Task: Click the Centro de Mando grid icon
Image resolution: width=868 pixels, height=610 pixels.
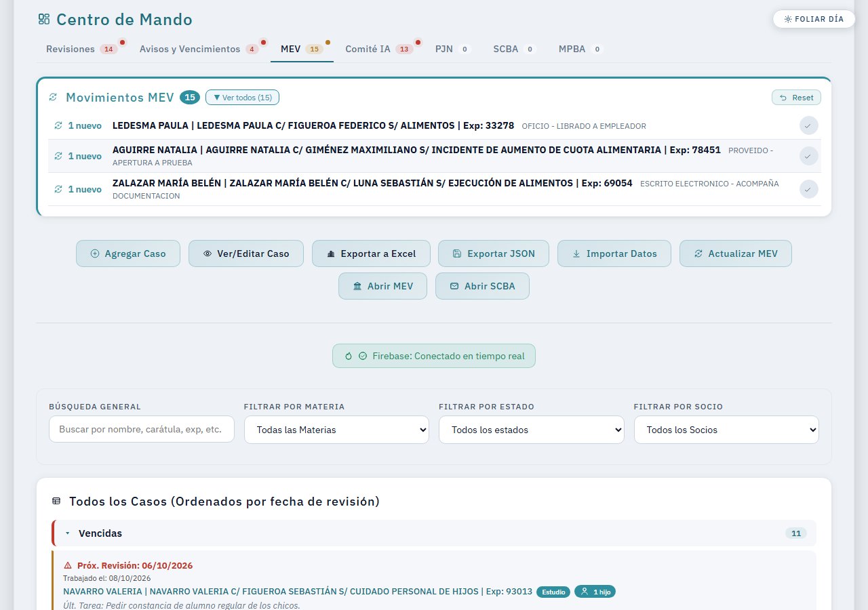Action: point(44,20)
